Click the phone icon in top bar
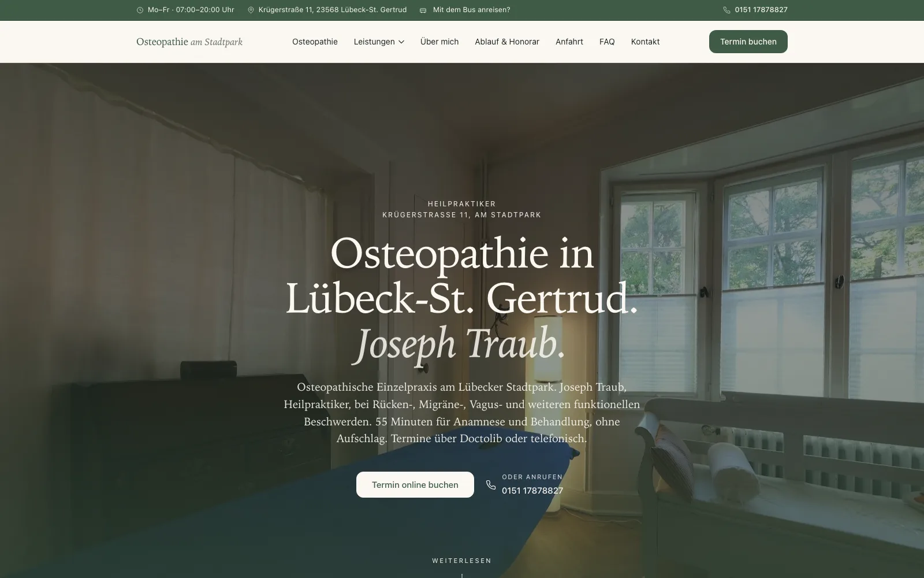This screenshot has height=578, width=924. pos(726,10)
